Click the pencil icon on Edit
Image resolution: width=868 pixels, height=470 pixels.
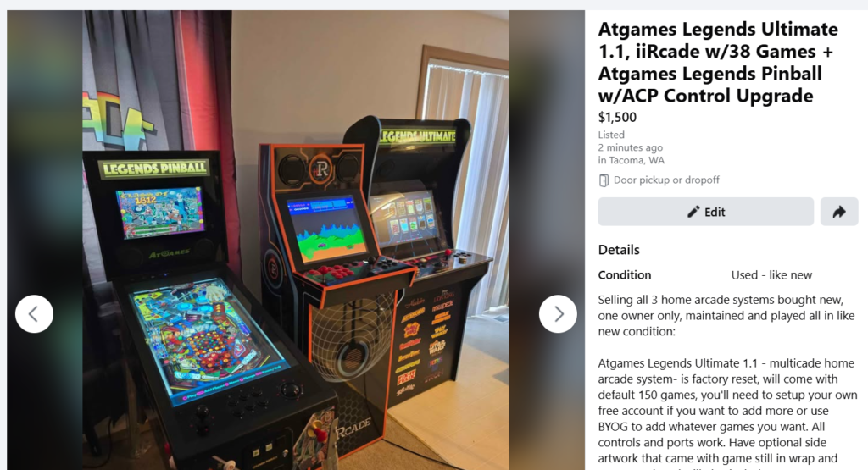[x=693, y=212]
